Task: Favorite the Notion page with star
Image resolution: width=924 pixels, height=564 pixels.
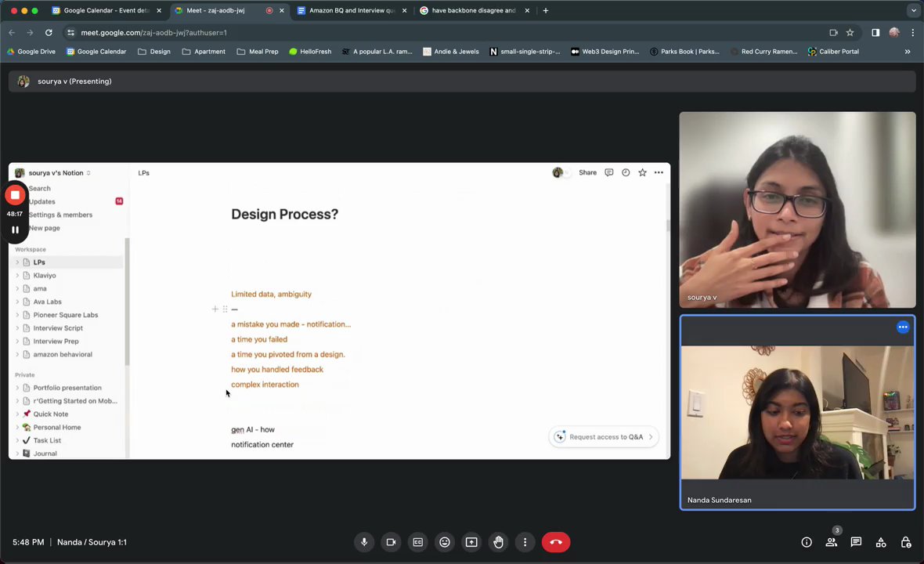Action: tap(642, 172)
